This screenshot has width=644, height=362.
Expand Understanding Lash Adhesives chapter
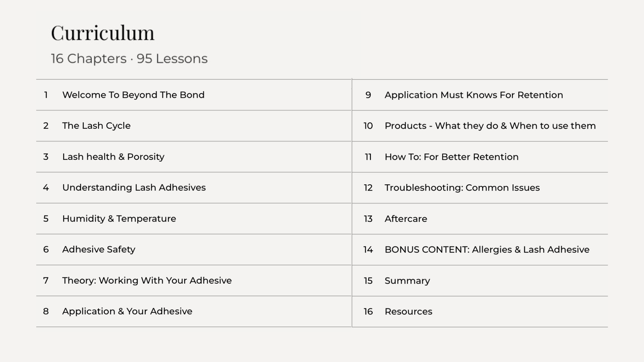134,187
